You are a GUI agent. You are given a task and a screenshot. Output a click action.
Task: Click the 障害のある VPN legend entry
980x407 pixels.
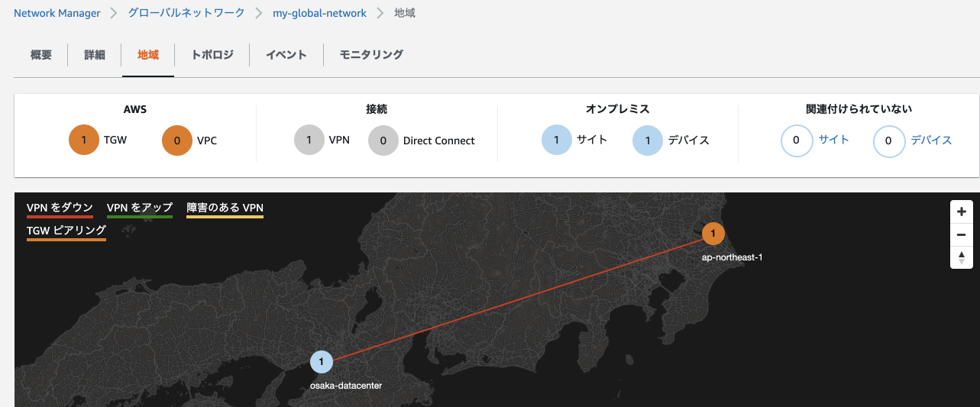click(225, 208)
